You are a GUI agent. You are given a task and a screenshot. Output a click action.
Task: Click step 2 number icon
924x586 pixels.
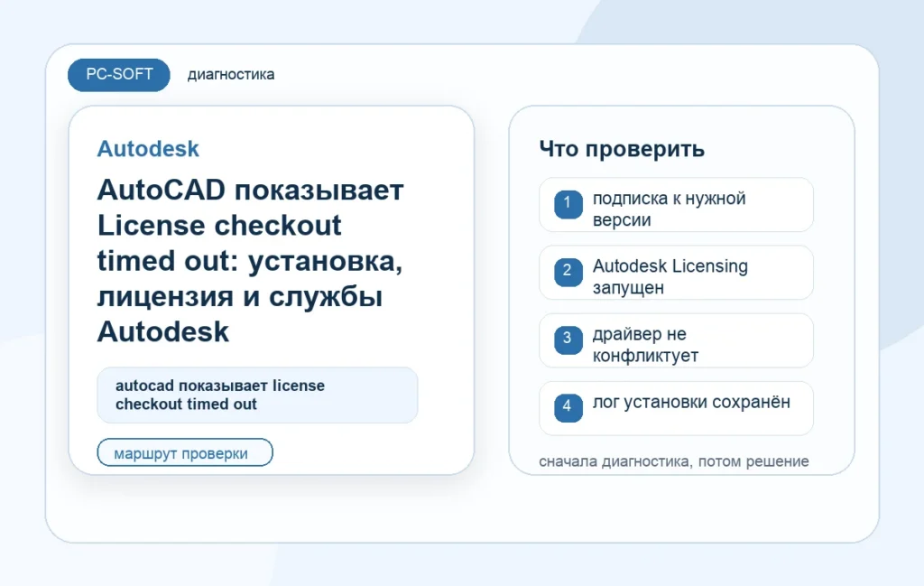tap(568, 272)
